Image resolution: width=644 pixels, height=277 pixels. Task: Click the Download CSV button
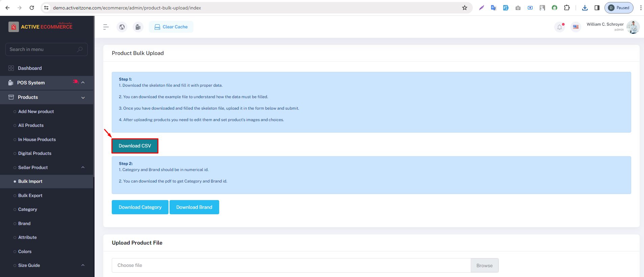[x=135, y=146]
